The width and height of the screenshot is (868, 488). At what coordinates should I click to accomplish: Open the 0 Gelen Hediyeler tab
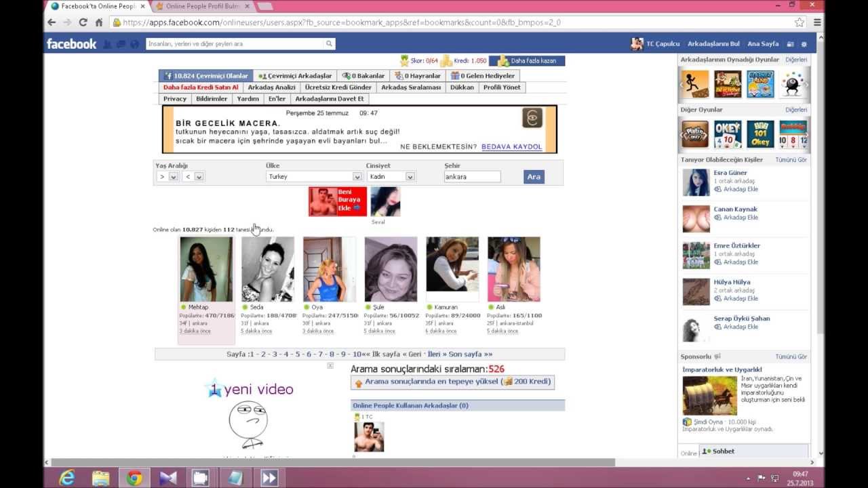[484, 76]
